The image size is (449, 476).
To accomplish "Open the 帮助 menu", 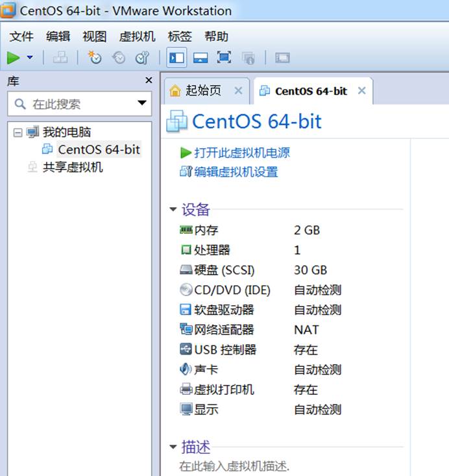I will [216, 36].
